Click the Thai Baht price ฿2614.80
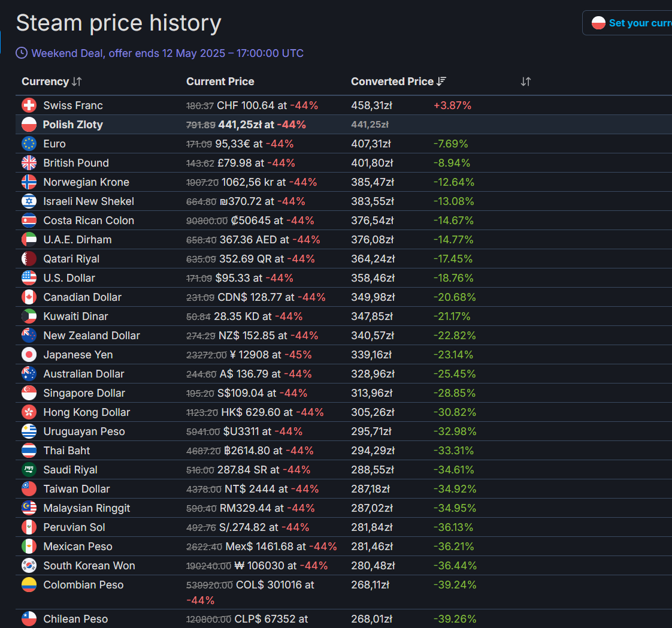Viewport: 672px width, 628px height. pyautogui.click(x=247, y=451)
